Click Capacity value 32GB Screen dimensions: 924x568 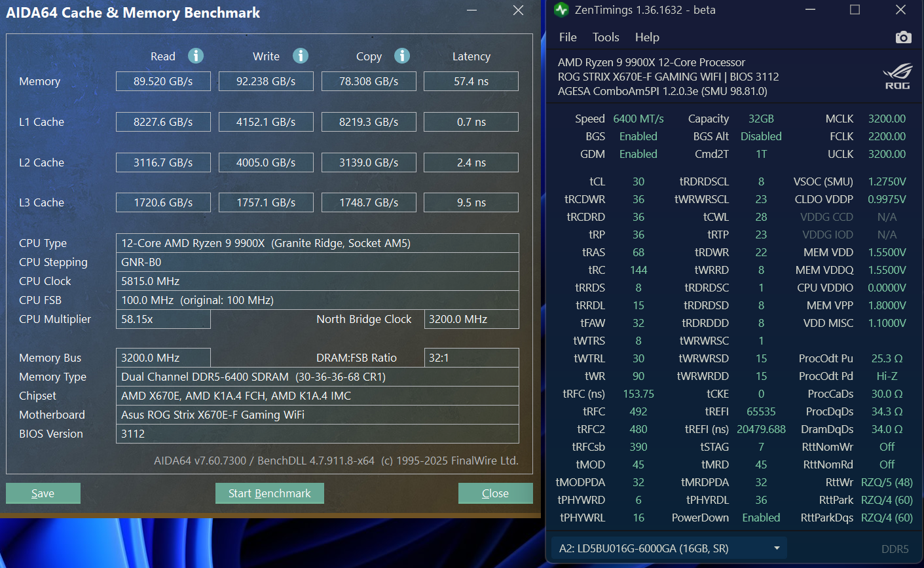[x=761, y=119]
